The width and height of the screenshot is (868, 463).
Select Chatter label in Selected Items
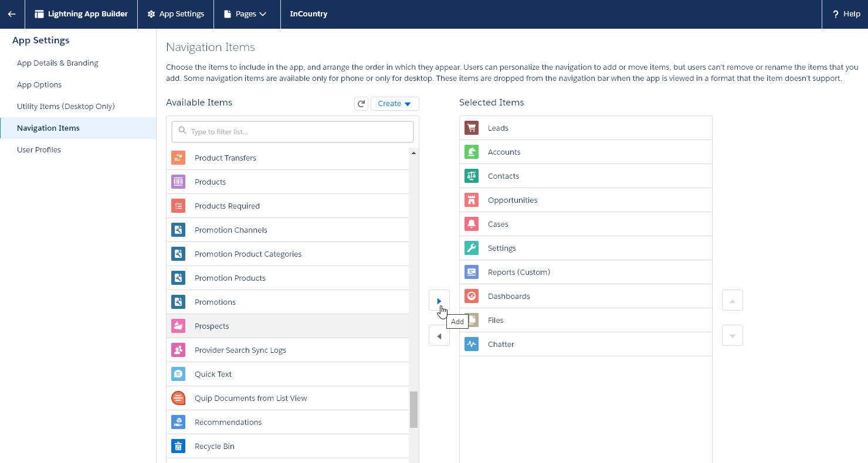coord(501,345)
